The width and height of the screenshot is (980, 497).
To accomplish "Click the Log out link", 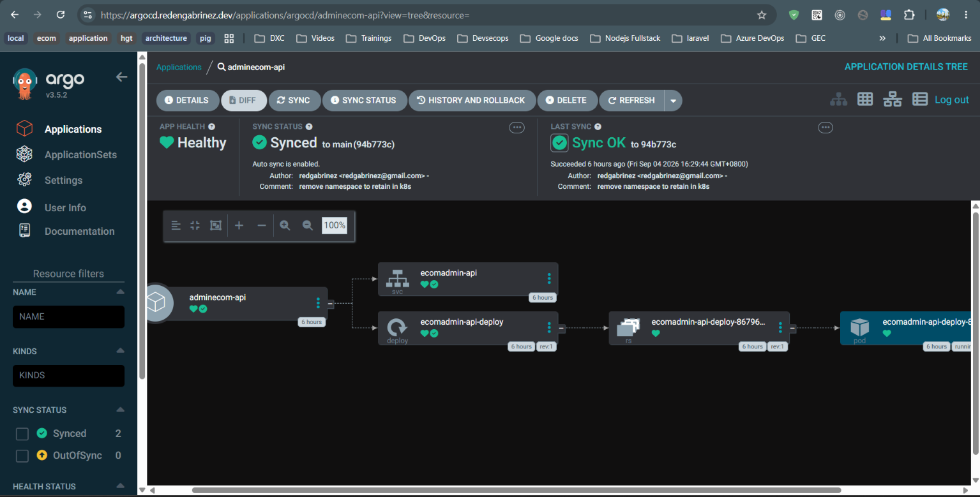I will click(x=952, y=100).
